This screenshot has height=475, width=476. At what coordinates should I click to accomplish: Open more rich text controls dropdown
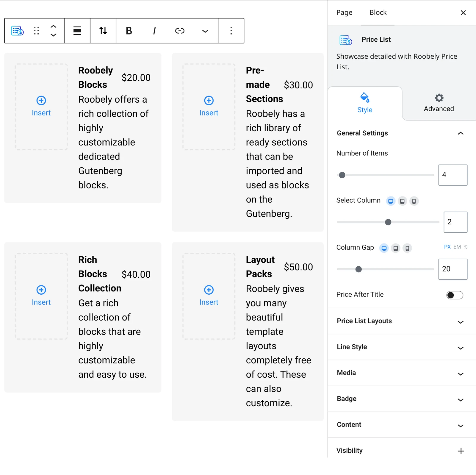[x=205, y=31]
